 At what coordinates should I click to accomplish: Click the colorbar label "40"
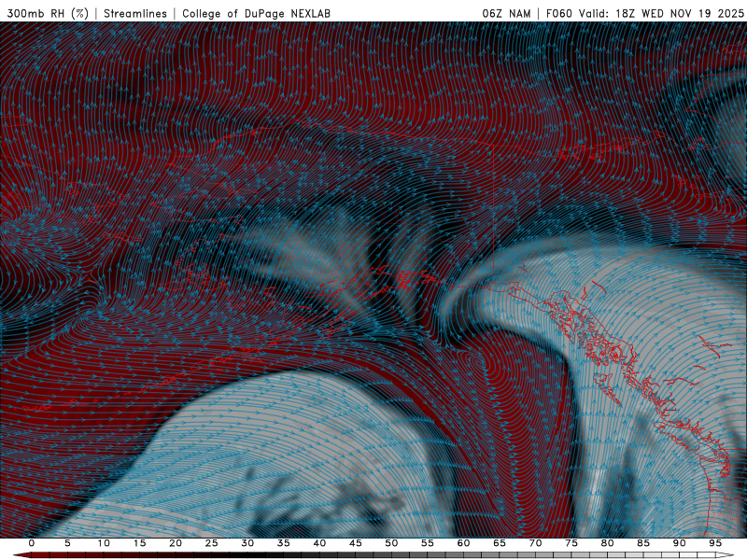[319, 543]
